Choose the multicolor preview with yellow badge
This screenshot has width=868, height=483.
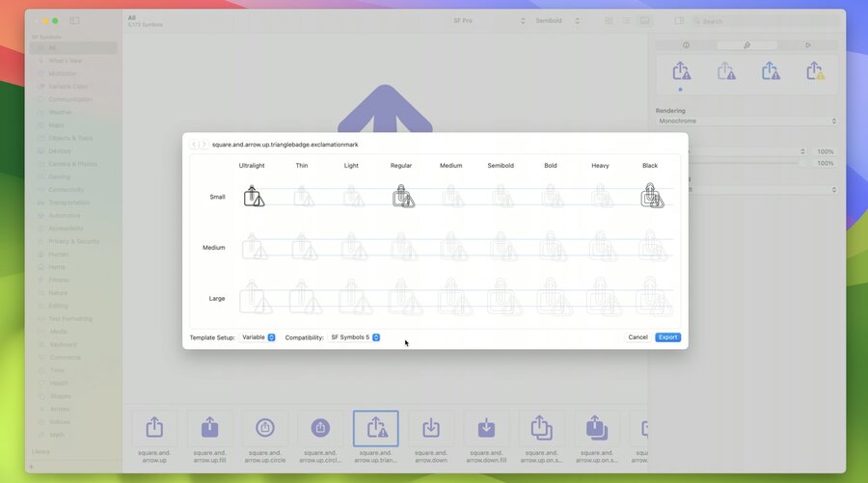[x=815, y=71]
